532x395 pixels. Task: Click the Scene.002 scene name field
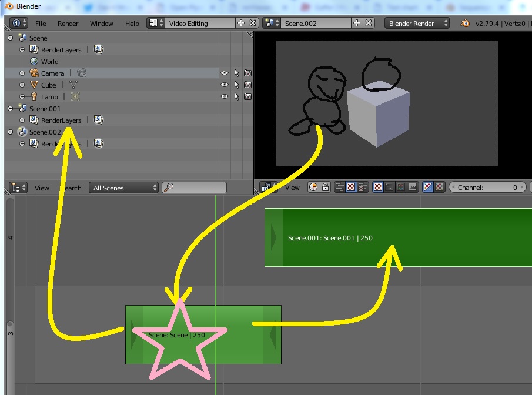(316, 23)
